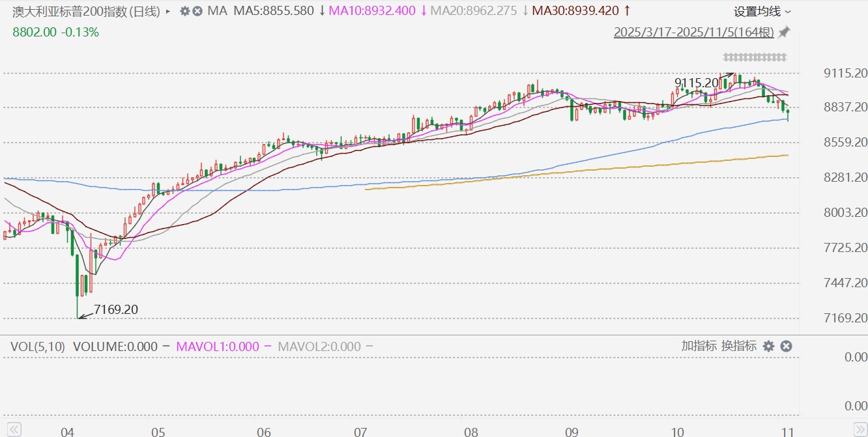Close the VOL indicator panel

(787, 346)
